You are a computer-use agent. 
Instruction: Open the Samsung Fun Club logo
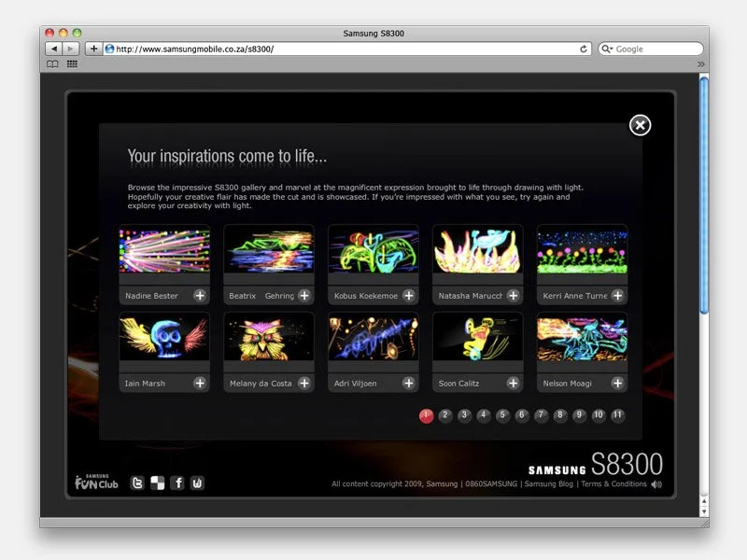(x=96, y=483)
